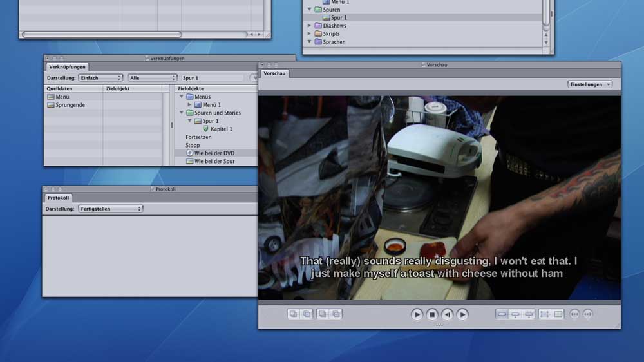The width and height of the screenshot is (644, 362).
Task: Collapse the Menüs group in Zielobjekte
Action: [x=182, y=97]
